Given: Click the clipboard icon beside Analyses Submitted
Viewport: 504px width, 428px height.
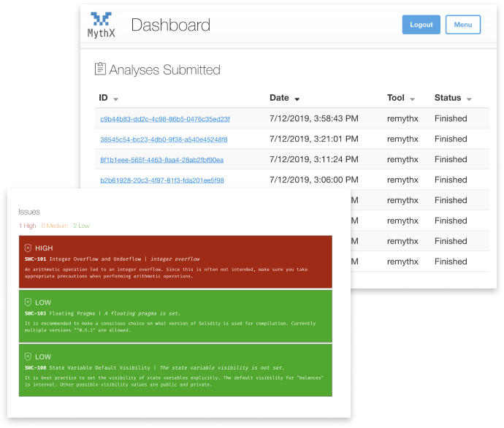Looking at the screenshot, I should click(100, 69).
